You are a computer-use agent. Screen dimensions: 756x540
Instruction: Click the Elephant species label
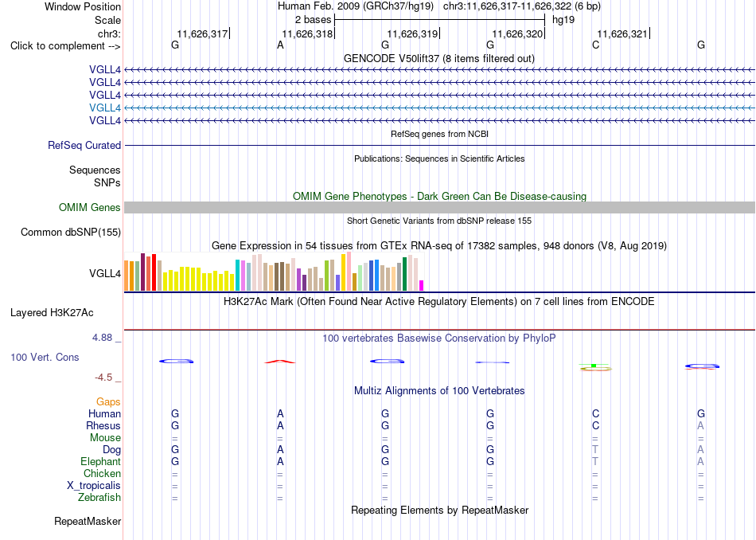(100, 462)
